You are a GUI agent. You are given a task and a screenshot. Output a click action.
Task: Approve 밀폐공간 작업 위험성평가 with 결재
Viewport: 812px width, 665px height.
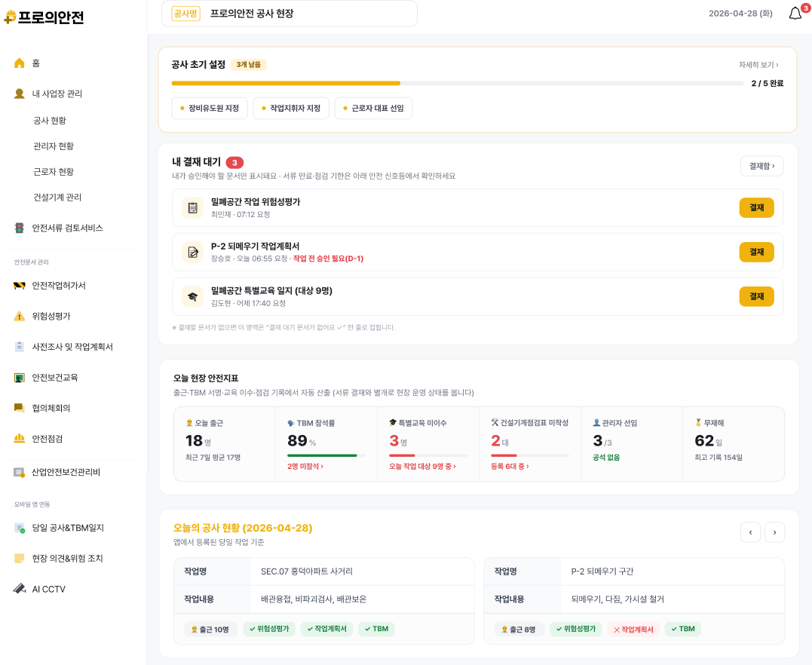click(757, 207)
